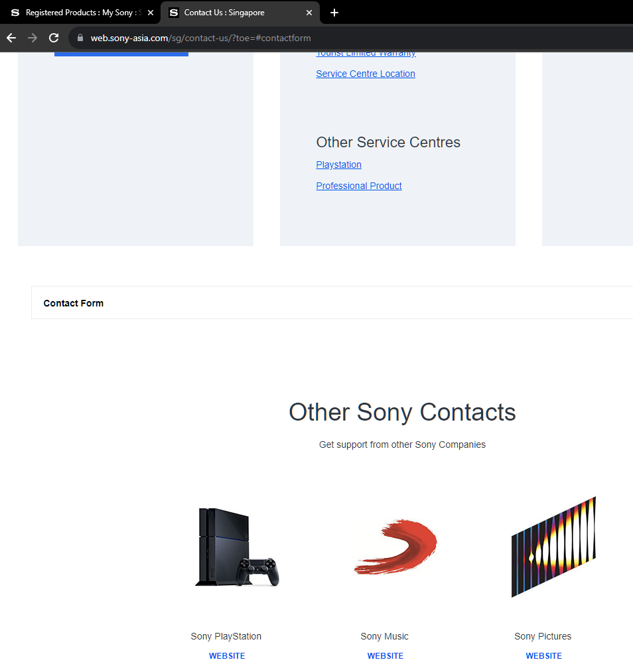The height and width of the screenshot is (672, 633).
Task: Select the Contact Us : Singapore tab
Action: click(x=240, y=13)
